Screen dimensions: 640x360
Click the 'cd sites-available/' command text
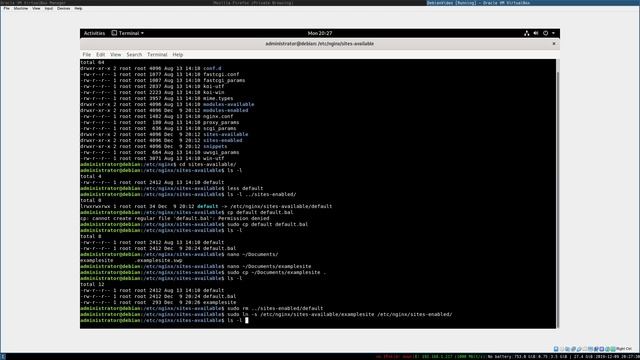(x=207, y=164)
